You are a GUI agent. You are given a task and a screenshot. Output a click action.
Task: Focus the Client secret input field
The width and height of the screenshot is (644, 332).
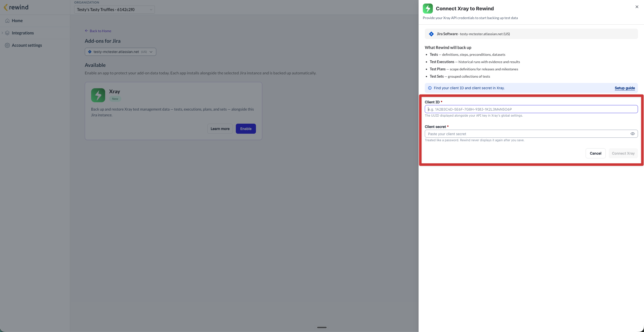click(x=531, y=134)
